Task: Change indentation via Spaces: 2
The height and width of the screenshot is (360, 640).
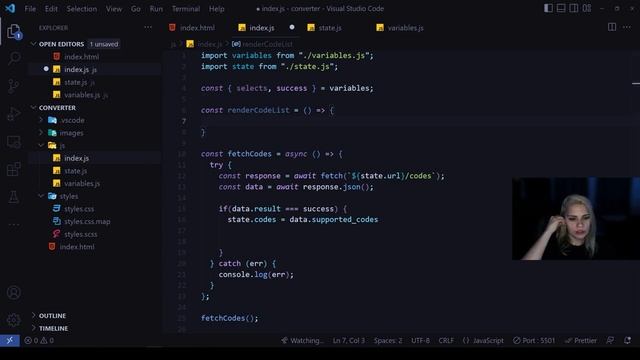Action: coord(388,340)
